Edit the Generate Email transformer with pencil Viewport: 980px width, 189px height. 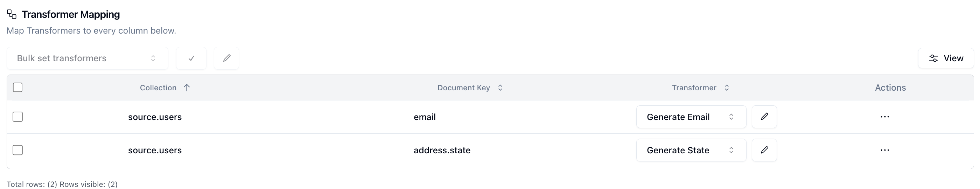[764, 117]
